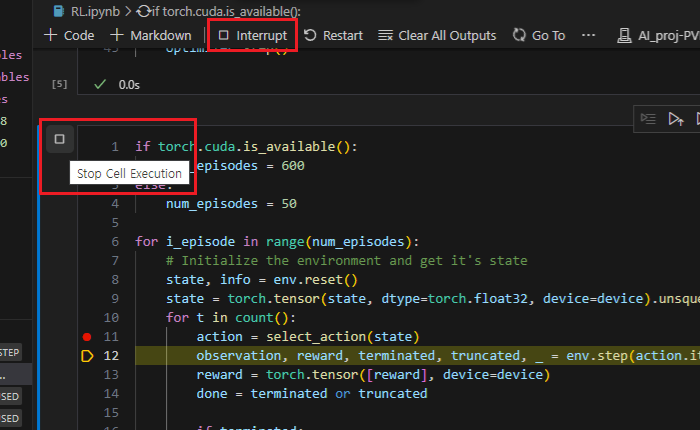
Task: Add a new Code cell
Action: [x=69, y=35]
